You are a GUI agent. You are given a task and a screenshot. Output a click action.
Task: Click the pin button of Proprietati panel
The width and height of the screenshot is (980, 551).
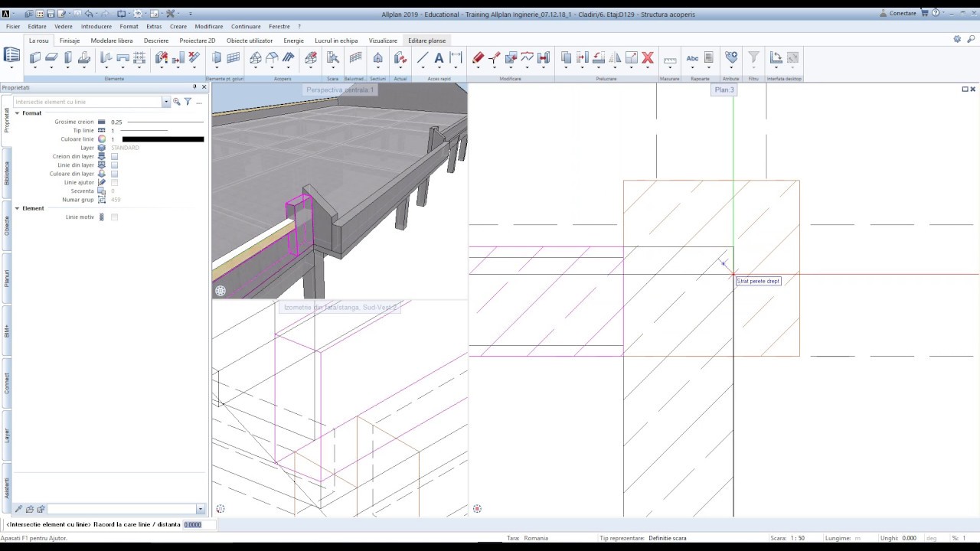194,87
